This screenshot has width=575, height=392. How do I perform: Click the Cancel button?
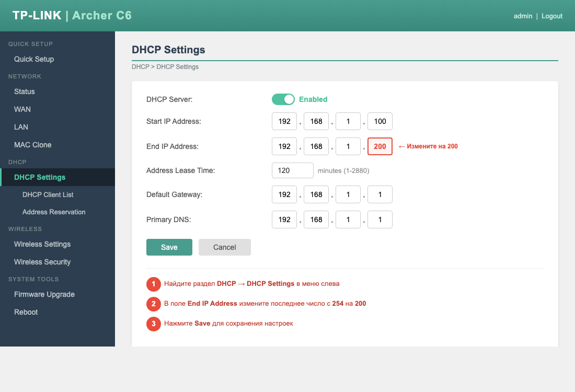point(224,247)
